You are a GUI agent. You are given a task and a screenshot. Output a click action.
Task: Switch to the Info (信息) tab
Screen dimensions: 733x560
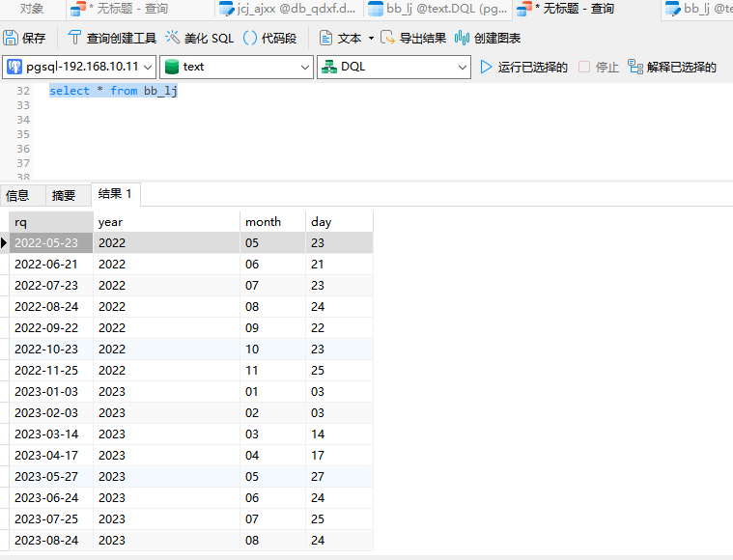point(17,195)
